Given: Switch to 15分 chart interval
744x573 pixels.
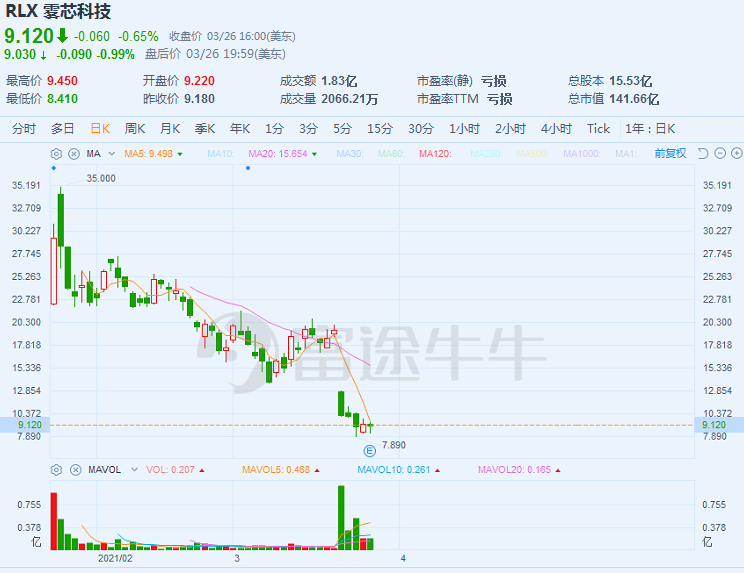Looking at the screenshot, I should pyautogui.click(x=380, y=129).
